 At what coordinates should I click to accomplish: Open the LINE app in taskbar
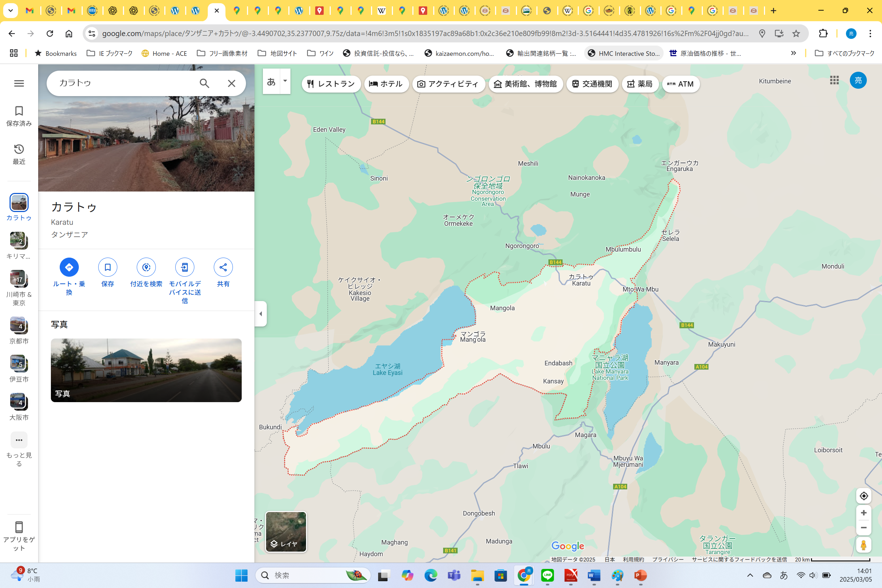click(547, 575)
